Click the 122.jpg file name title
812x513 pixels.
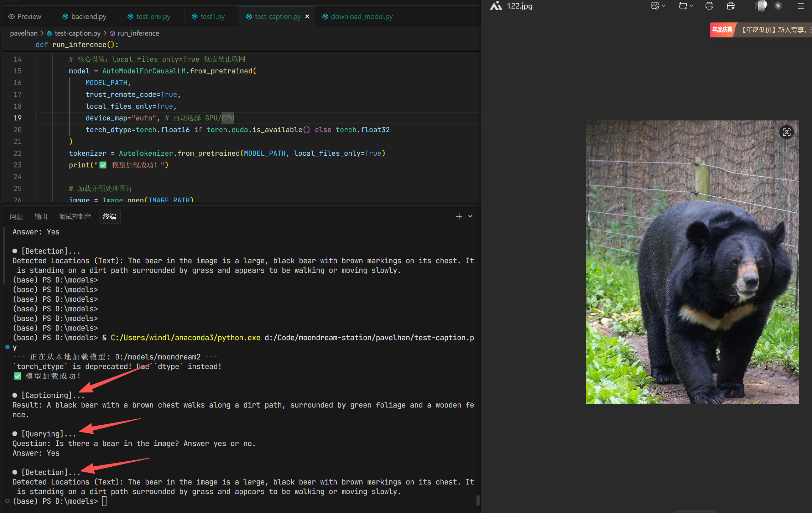520,6
